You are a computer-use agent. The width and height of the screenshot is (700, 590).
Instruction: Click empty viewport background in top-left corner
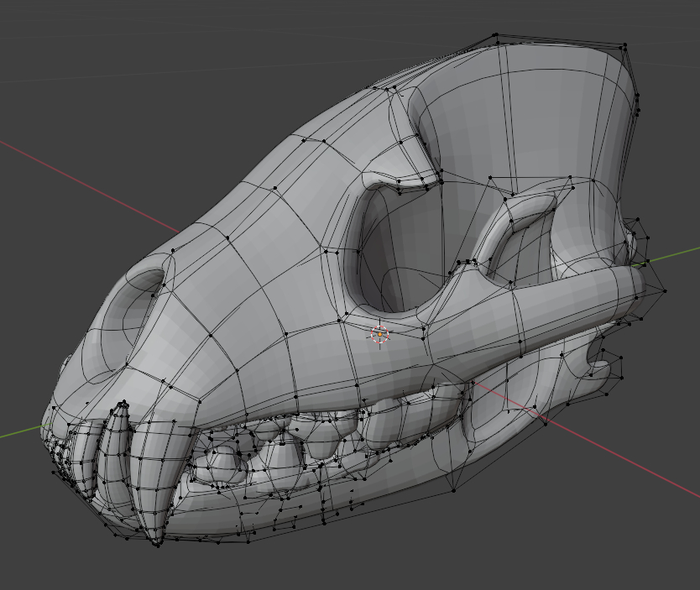50,42
